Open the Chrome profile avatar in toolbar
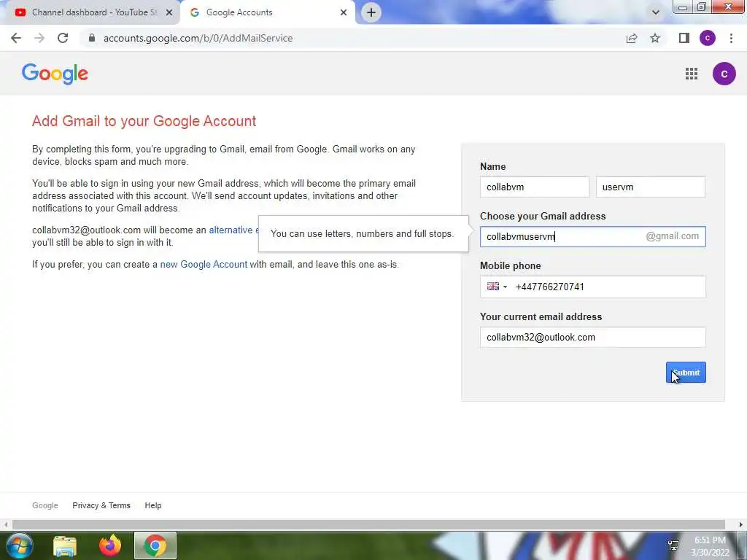747x560 pixels. point(708,38)
